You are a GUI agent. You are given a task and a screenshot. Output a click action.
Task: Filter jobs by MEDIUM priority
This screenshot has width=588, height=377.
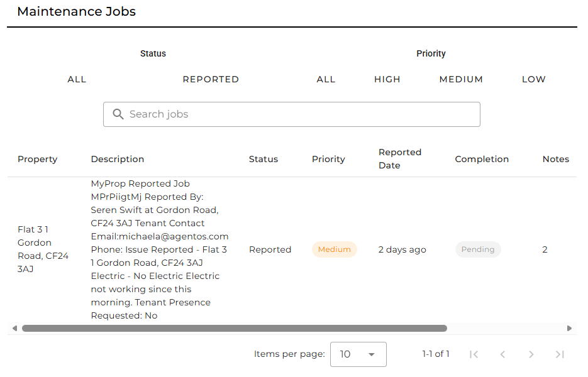pyautogui.click(x=461, y=79)
